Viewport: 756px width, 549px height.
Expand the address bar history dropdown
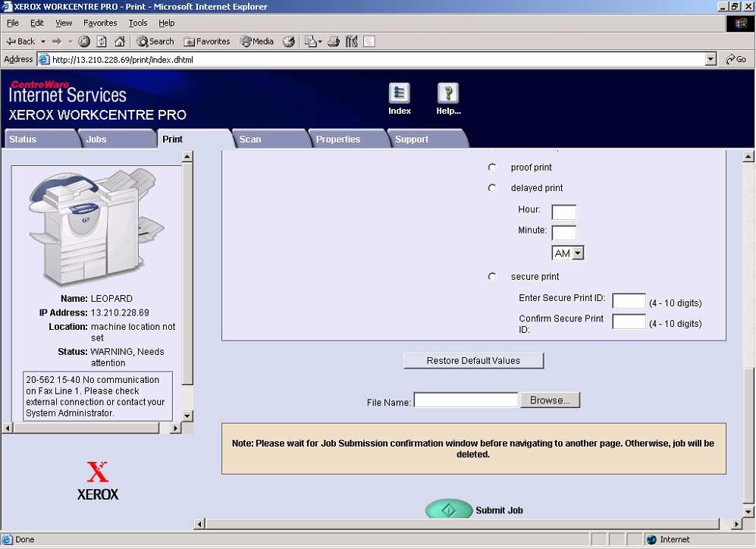pos(711,59)
